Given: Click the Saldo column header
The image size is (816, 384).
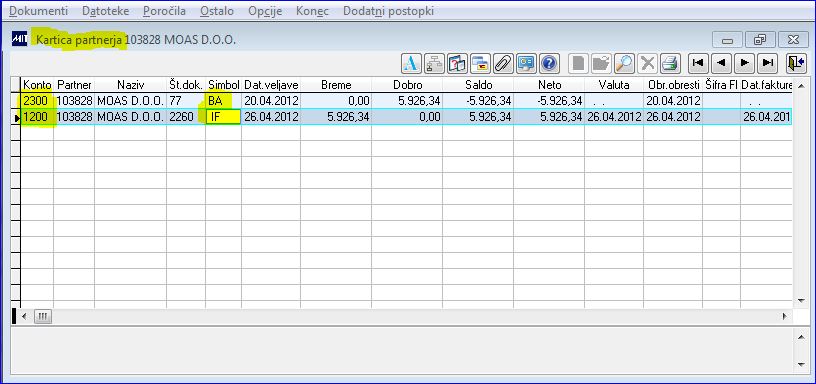Looking at the screenshot, I should tap(478, 85).
